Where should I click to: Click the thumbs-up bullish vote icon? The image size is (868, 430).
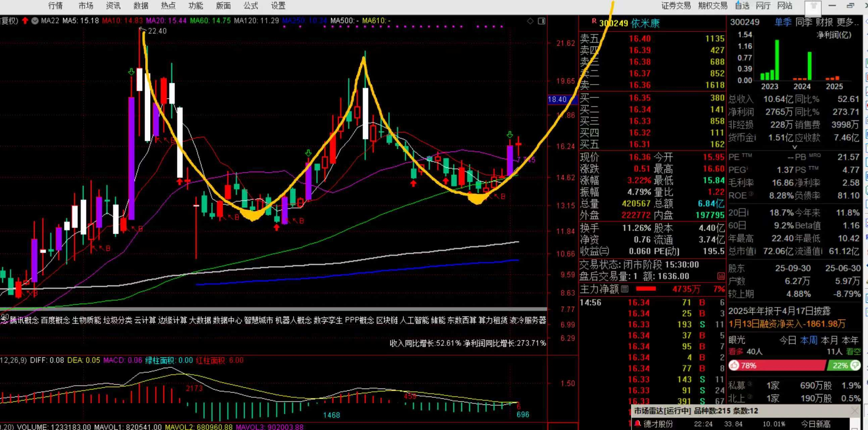pos(734,365)
